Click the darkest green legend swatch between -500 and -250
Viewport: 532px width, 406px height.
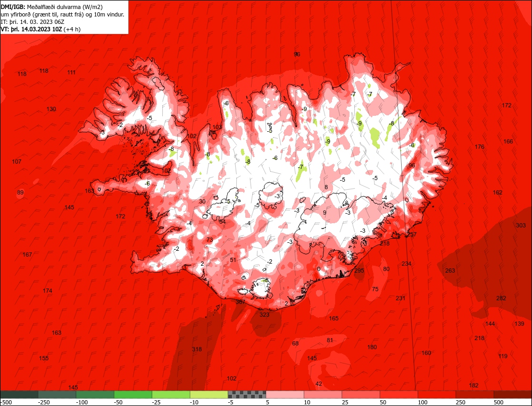(19, 394)
